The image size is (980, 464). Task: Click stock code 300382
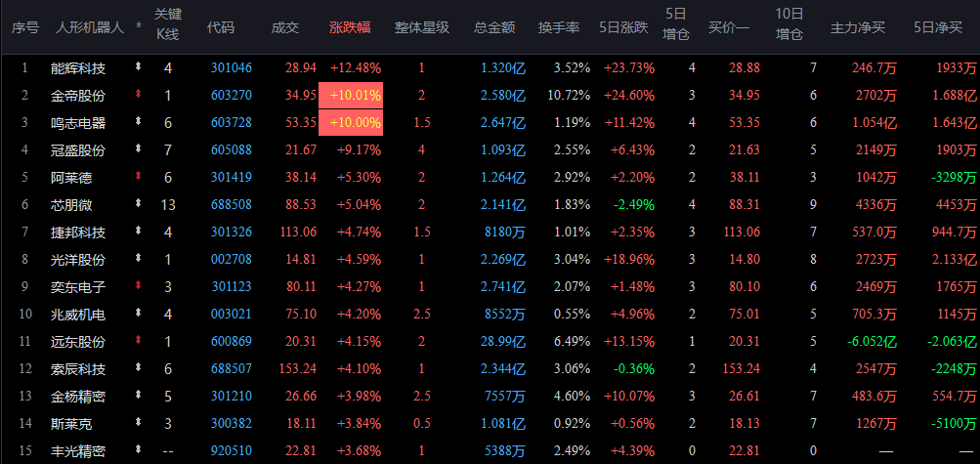pos(232,425)
